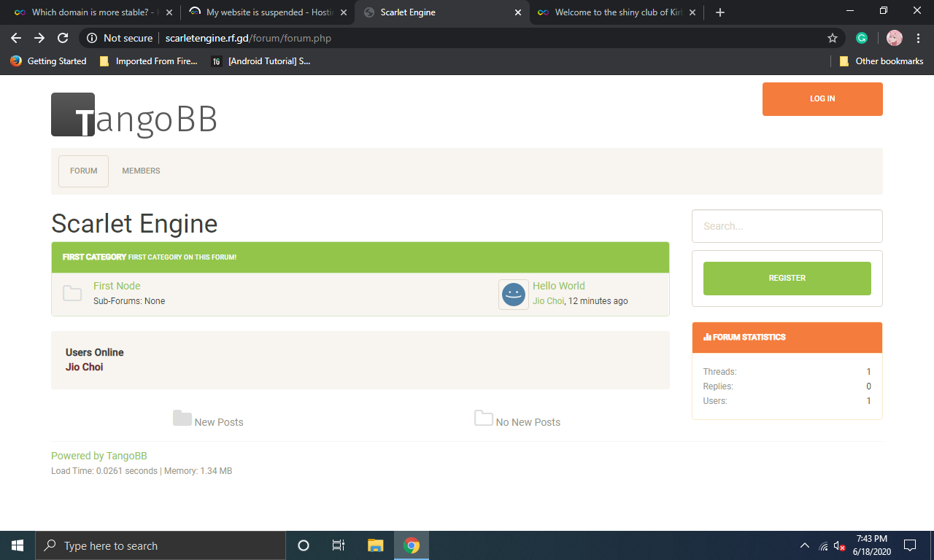Click the orange Log In button

pyautogui.click(x=822, y=99)
